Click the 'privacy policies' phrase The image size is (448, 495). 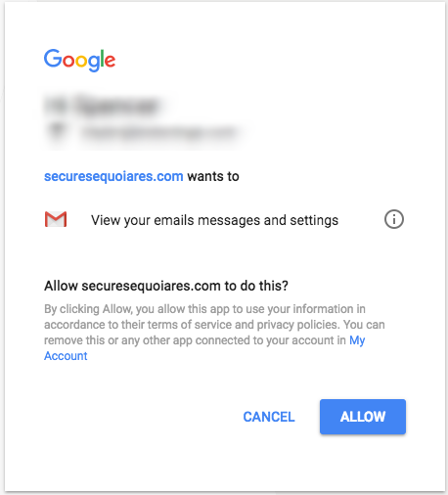[x=297, y=325]
